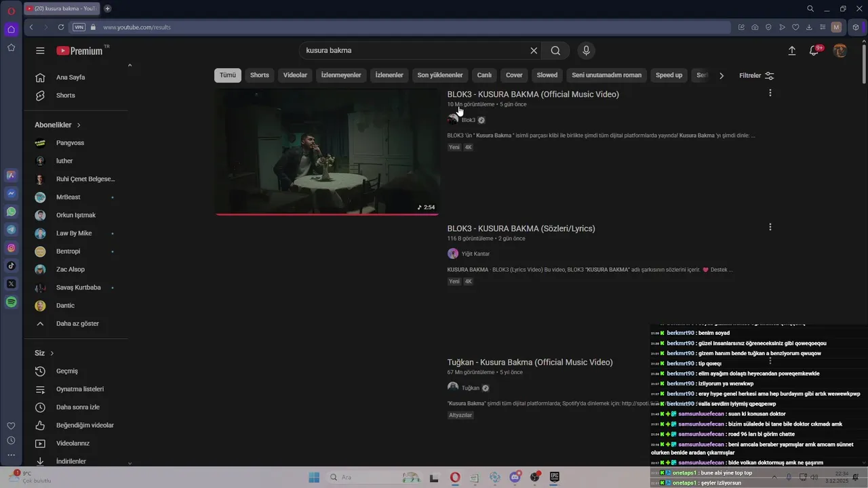Reload the page in the browser toolbar

pyautogui.click(x=61, y=27)
